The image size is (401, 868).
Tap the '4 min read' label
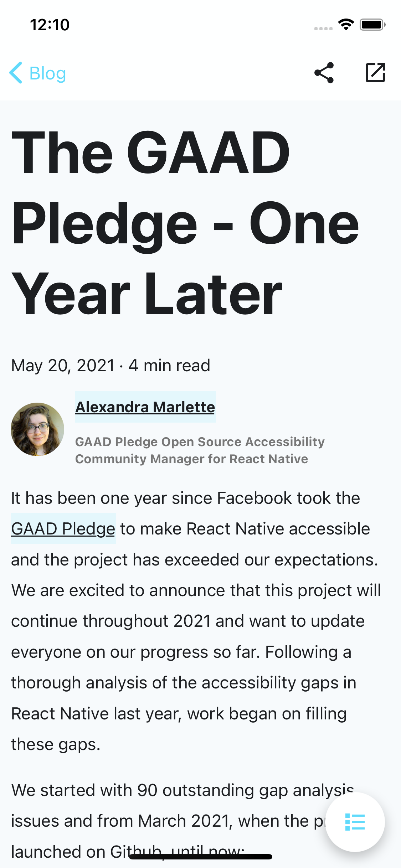169,366
